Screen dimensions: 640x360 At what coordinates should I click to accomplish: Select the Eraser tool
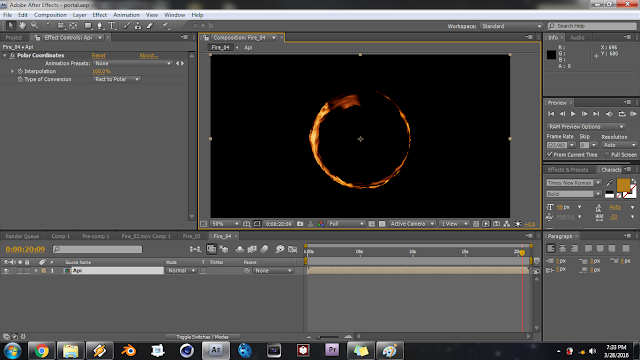[150, 26]
